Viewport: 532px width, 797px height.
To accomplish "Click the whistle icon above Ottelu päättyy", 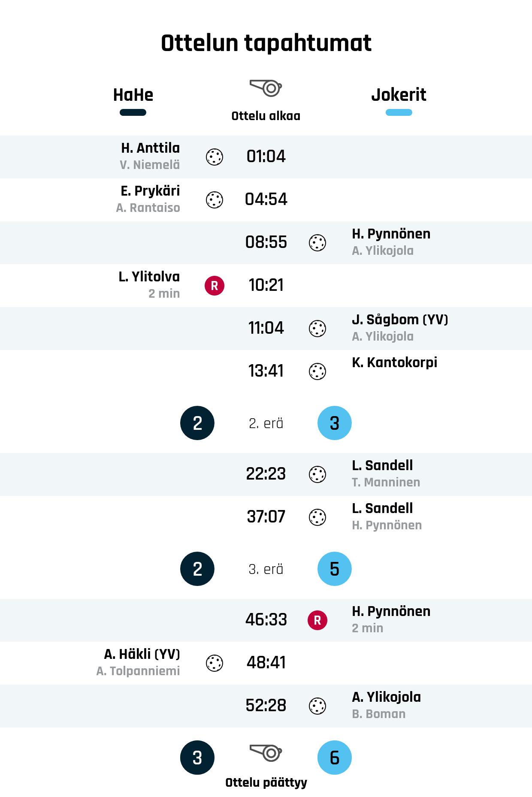I will click(266, 752).
